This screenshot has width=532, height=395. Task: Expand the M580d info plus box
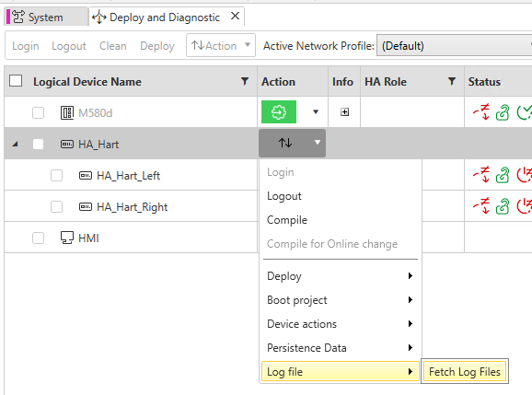(345, 112)
